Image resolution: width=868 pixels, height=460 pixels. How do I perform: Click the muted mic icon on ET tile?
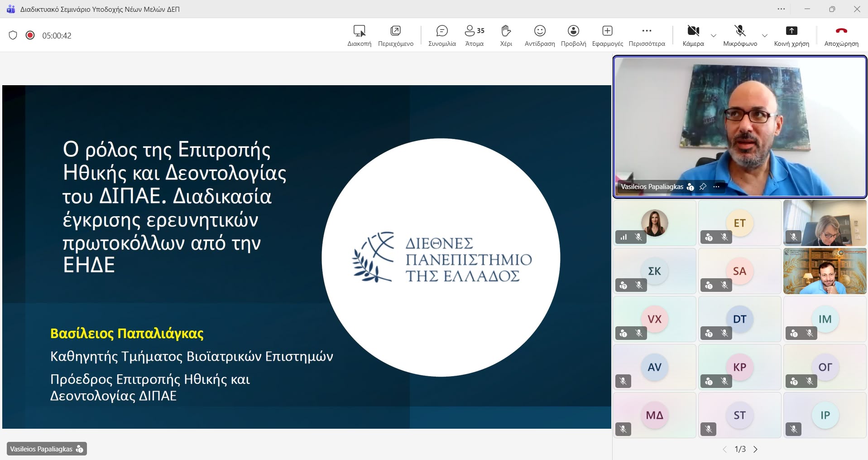(x=724, y=237)
